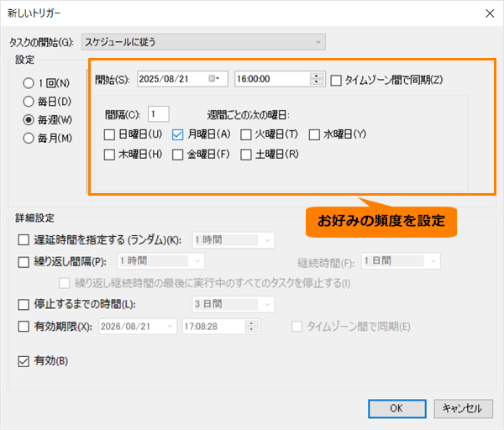Increase start time with the up arrow
The height and width of the screenshot is (430, 504).
click(317, 76)
